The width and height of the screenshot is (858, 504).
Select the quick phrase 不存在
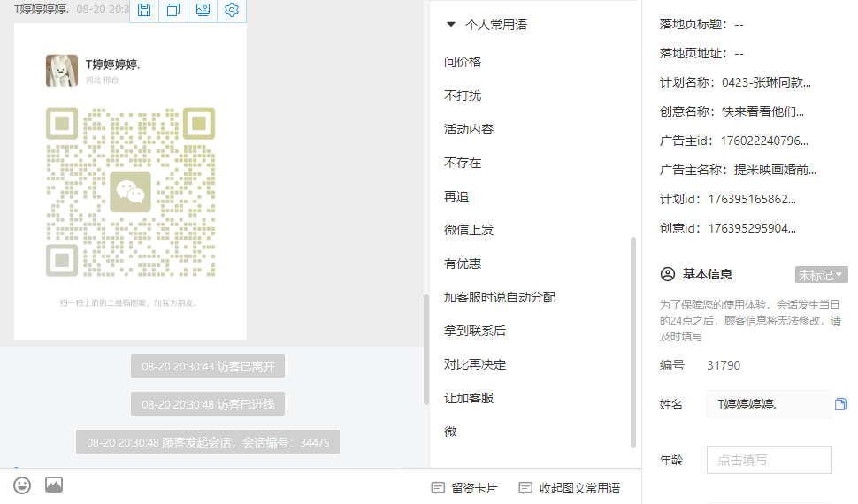coord(463,163)
